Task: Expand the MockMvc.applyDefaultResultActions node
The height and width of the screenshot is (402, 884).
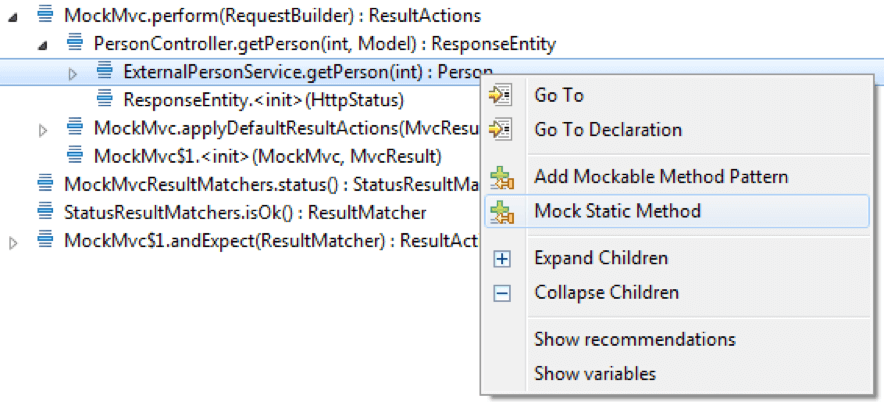Action: [43, 131]
